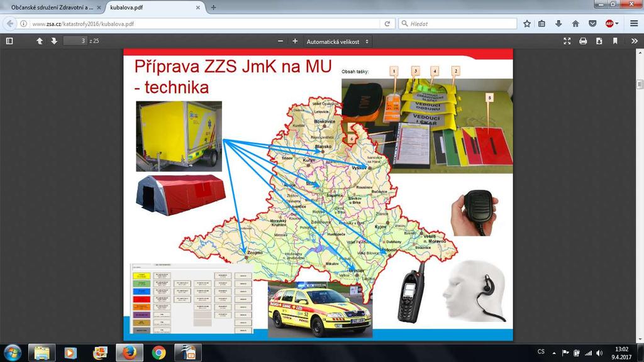Click the Hledat search box
Screen dimensions: 644x362
pyautogui.click(x=458, y=24)
